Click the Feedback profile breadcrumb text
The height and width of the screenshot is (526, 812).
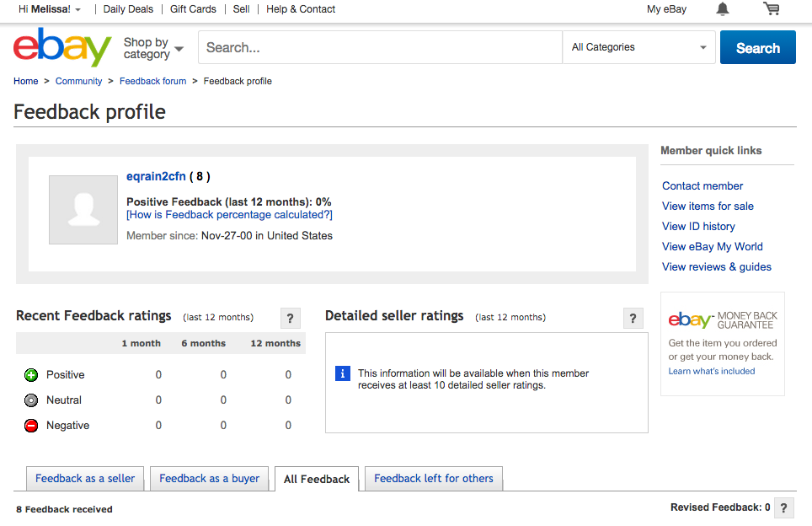click(x=238, y=81)
